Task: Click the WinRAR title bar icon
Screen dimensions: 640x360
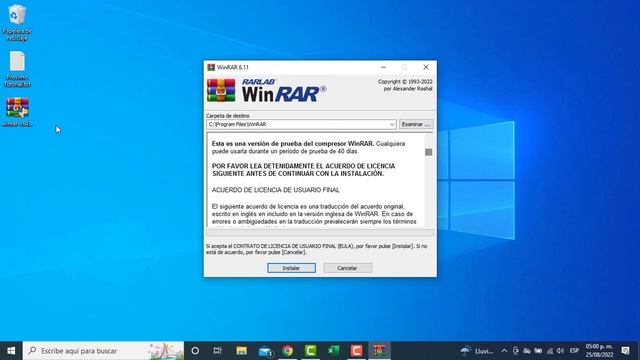Action: (x=211, y=67)
